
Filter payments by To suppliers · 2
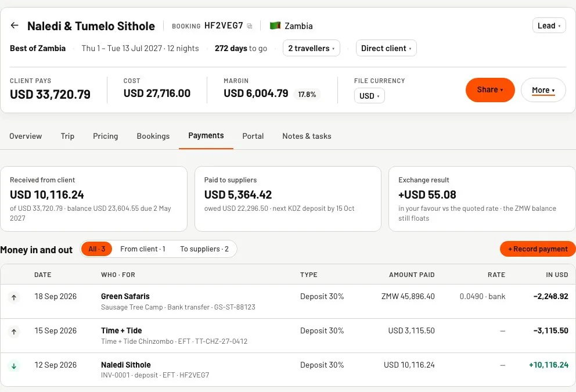pyautogui.click(x=204, y=249)
